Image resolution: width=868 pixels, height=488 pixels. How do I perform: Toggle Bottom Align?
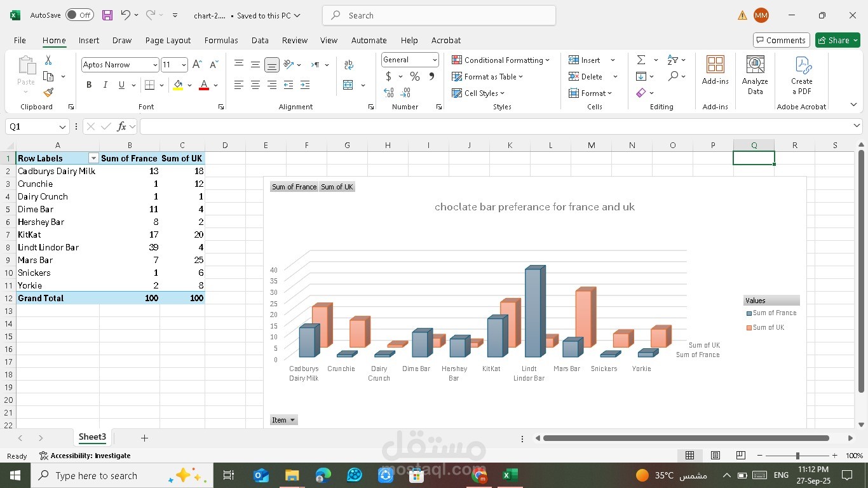(272, 65)
